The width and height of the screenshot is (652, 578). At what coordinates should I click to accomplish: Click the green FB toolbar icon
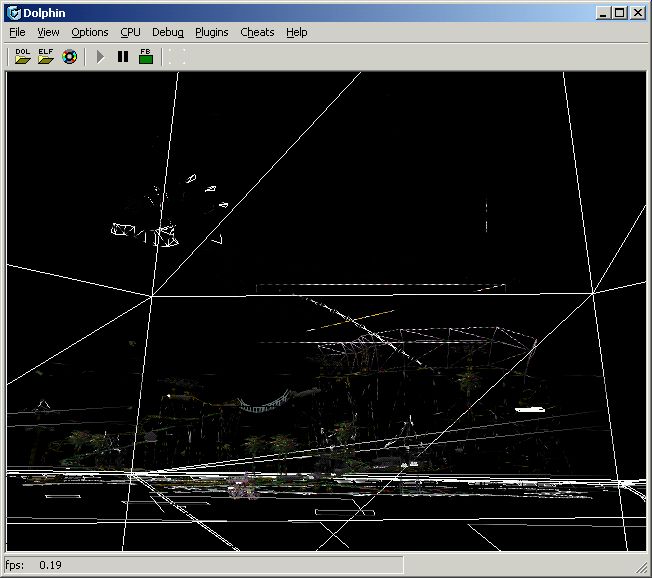coord(146,56)
